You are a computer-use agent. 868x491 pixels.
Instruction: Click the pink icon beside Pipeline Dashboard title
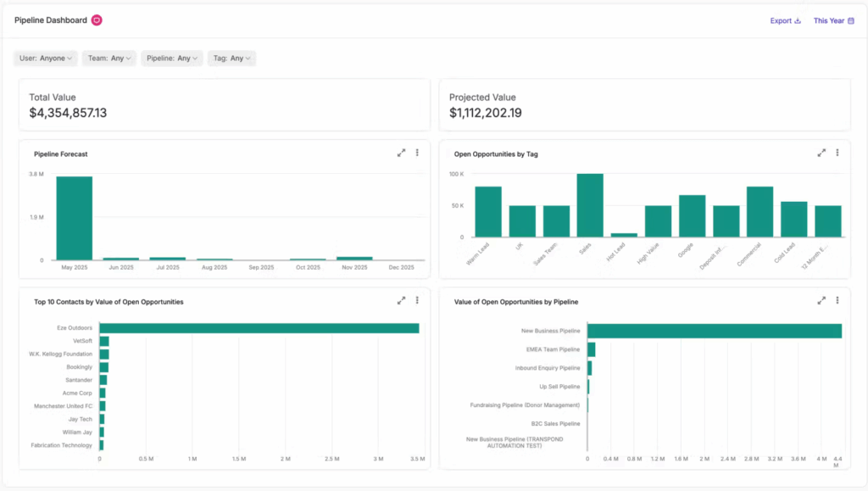97,20
